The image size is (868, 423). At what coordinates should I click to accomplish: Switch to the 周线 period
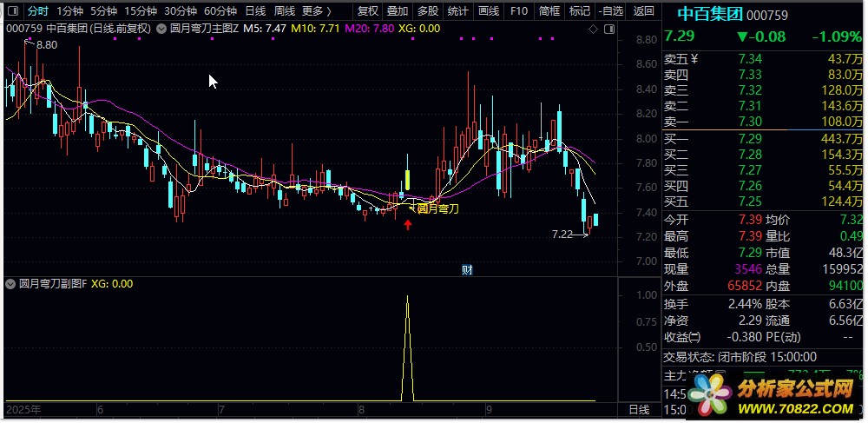(285, 11)
